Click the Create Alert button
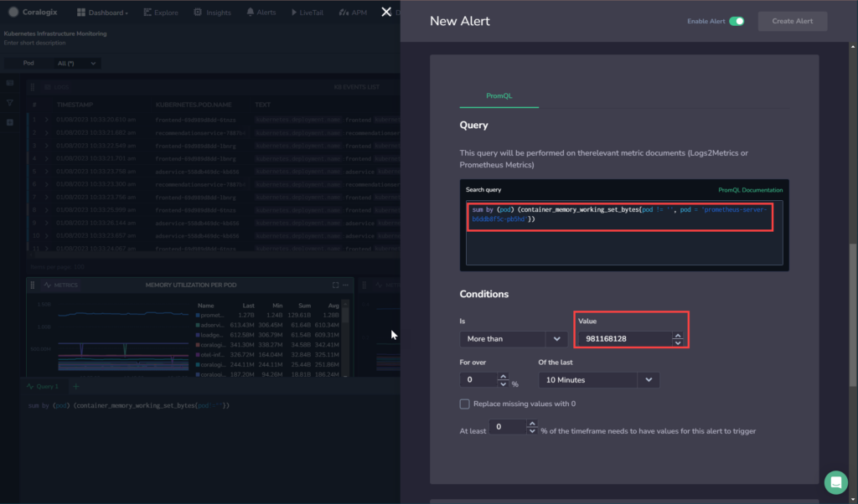The width and height of the screenshot is (858, 504). pos(793,21)
